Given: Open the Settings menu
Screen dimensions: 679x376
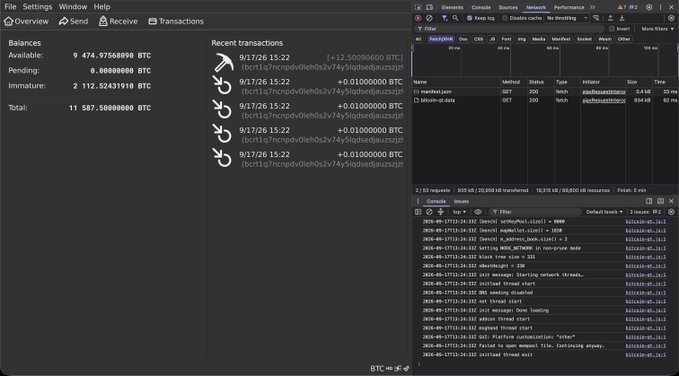Looking at the screenshot, I should click(38, 7).
